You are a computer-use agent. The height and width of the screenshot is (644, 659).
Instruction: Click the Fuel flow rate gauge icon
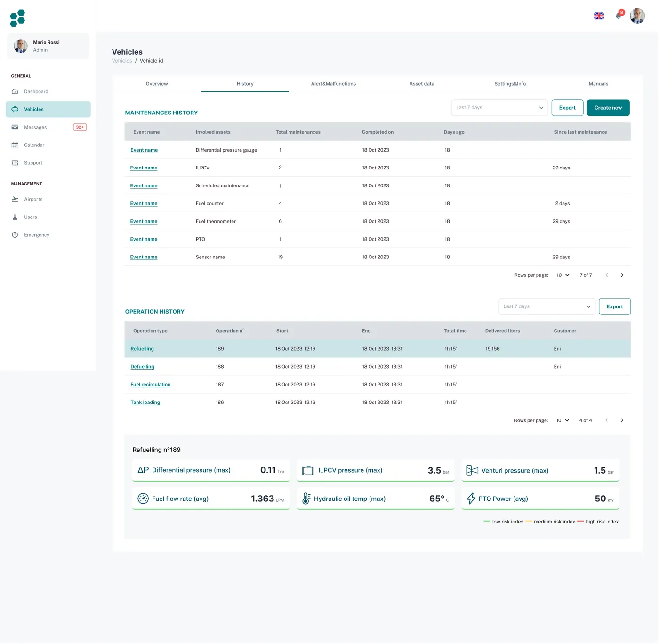143,499
